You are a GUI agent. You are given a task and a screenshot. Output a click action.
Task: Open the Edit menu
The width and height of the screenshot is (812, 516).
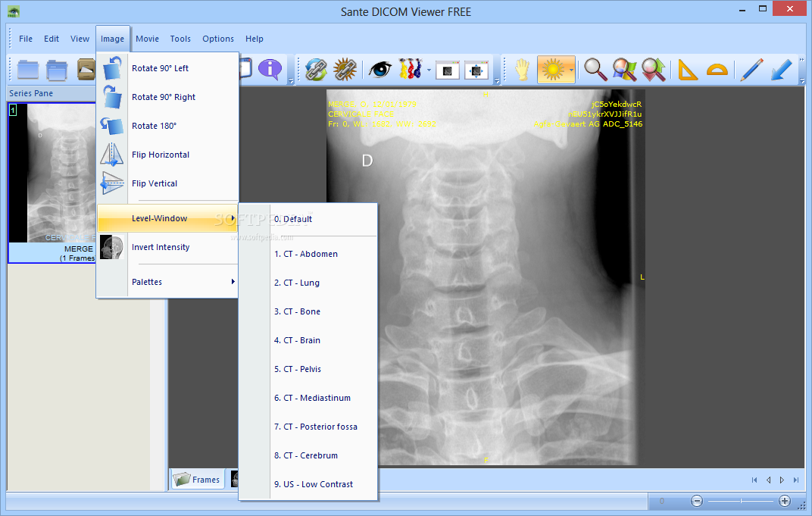[52, 39]
